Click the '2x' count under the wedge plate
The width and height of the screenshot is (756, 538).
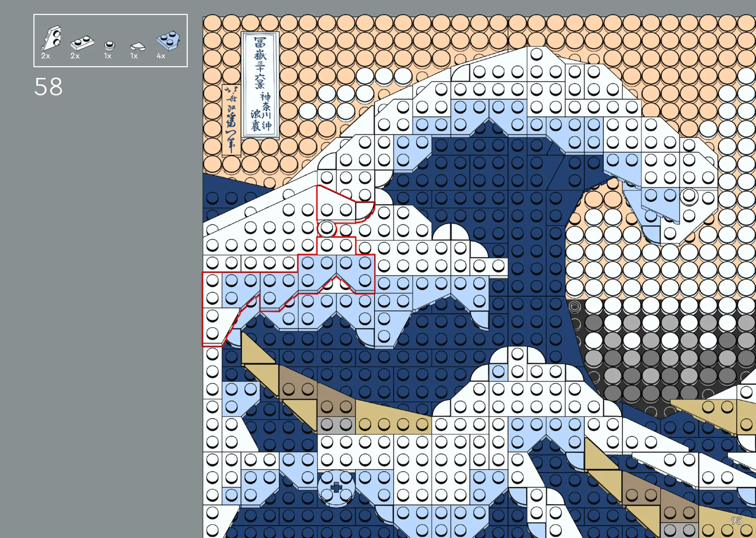coord(46,56)
